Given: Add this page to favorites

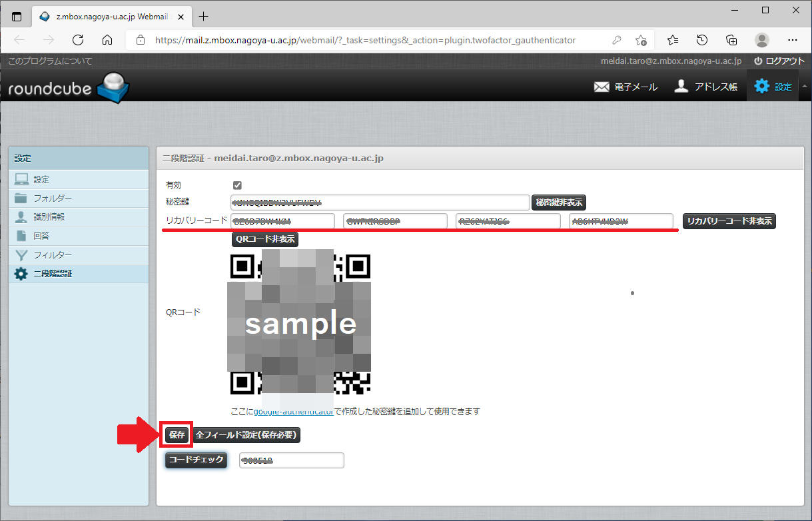Looking at the screenshot, I should [641, 40].
